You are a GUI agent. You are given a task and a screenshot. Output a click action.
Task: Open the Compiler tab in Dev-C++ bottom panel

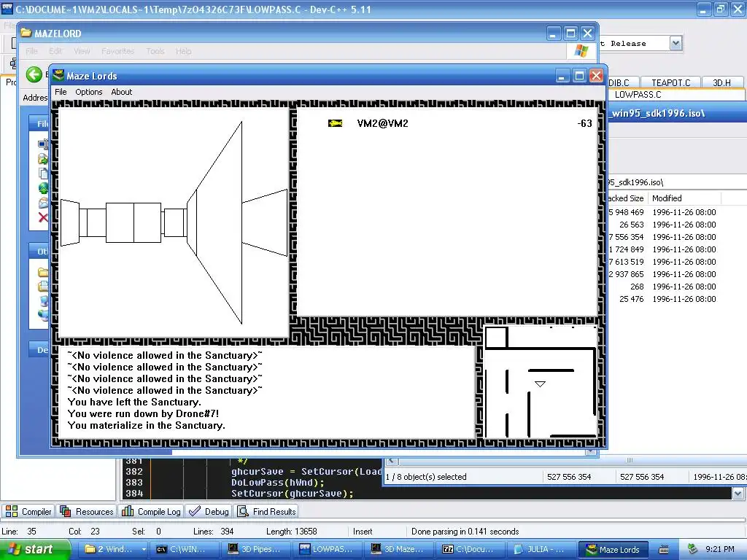coord(28,511)
